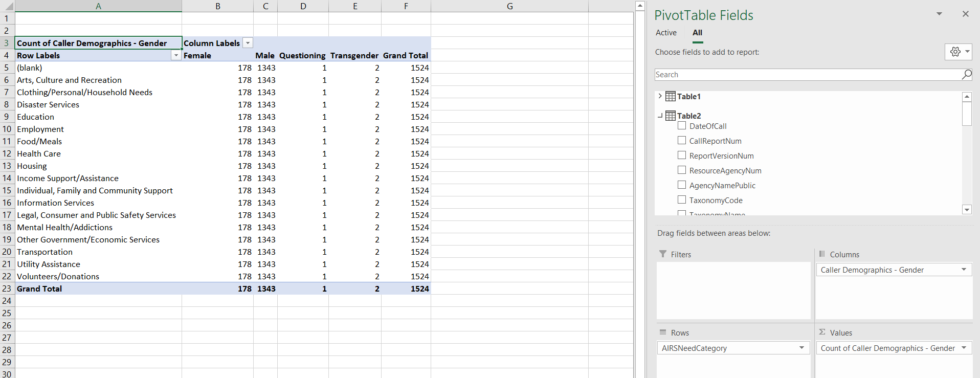Viewport: 980px width, 378px height.
Task: Select the Volunteers/Donations row label
Action: tap(98, 276)
